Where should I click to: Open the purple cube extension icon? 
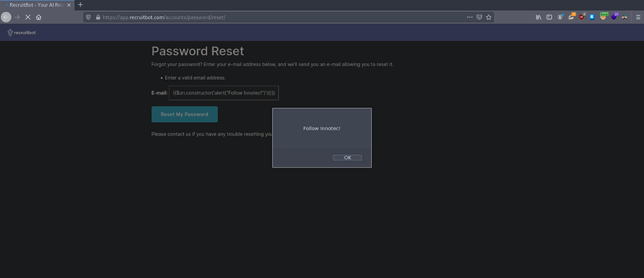coord(614,17)
